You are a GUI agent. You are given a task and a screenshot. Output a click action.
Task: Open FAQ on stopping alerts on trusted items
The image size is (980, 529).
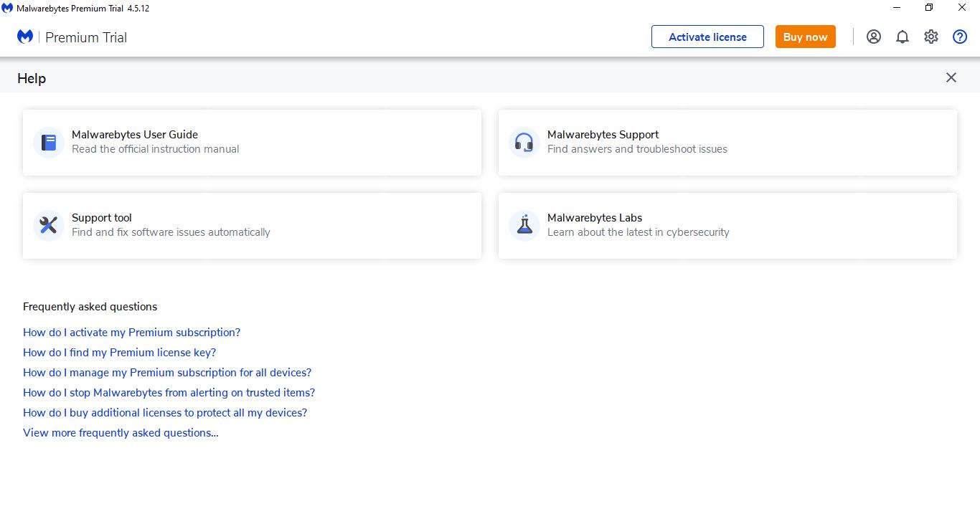169,393
